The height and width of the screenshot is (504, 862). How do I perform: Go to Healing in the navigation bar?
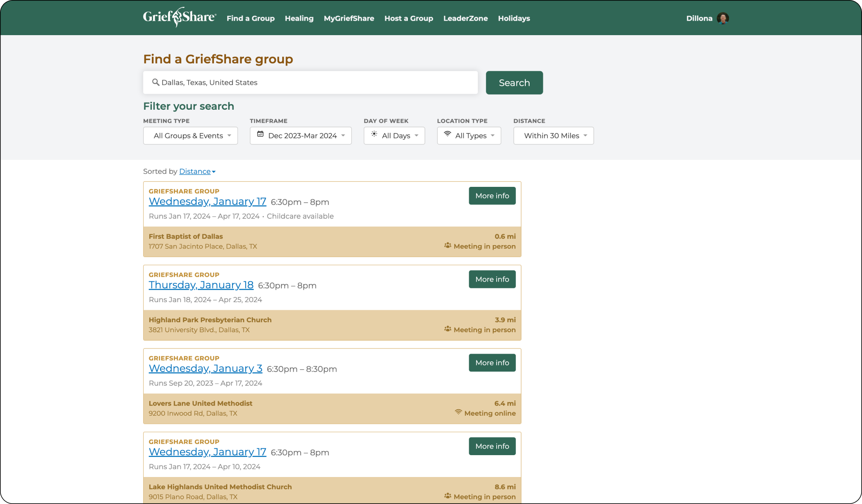pos(299,18)
